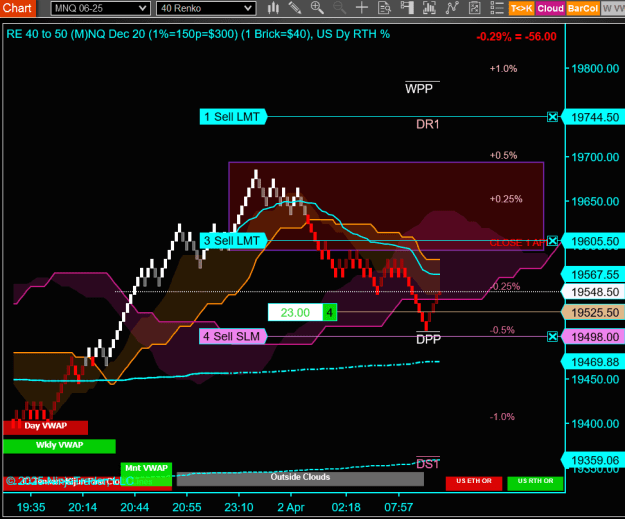Click the 19359.06 price marker
Screen dimensions: 625x519
point(594,460)
